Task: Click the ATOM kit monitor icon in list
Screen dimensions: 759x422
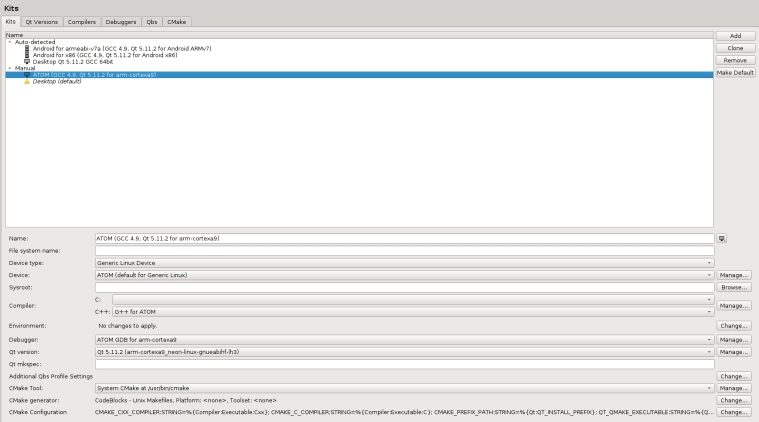Action: click(27, 74)
